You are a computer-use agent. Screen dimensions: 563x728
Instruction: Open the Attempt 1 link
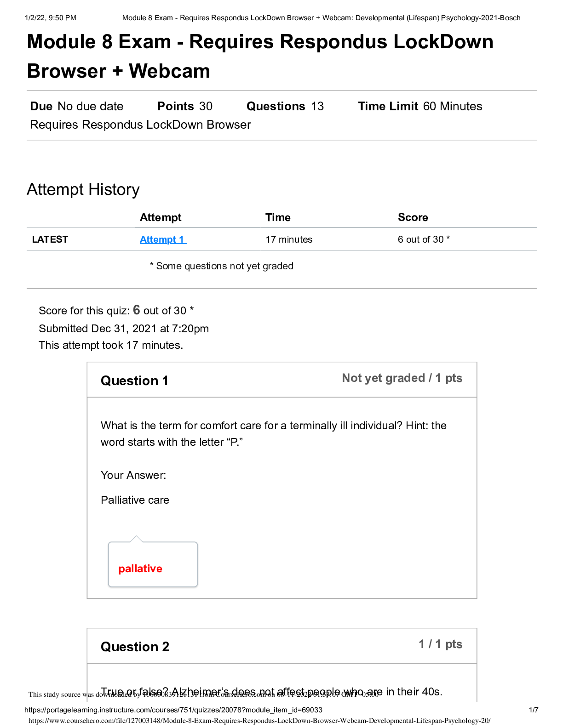coord(162,239)
